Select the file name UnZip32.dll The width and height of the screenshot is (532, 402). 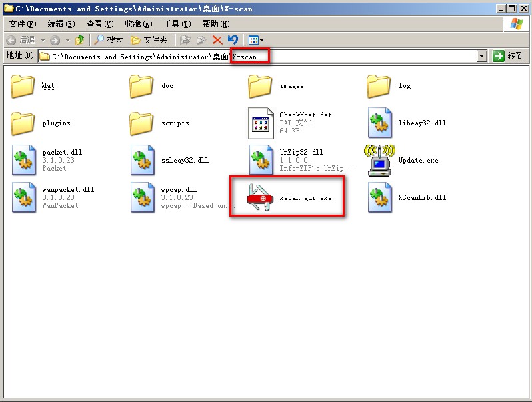point(301,152)
